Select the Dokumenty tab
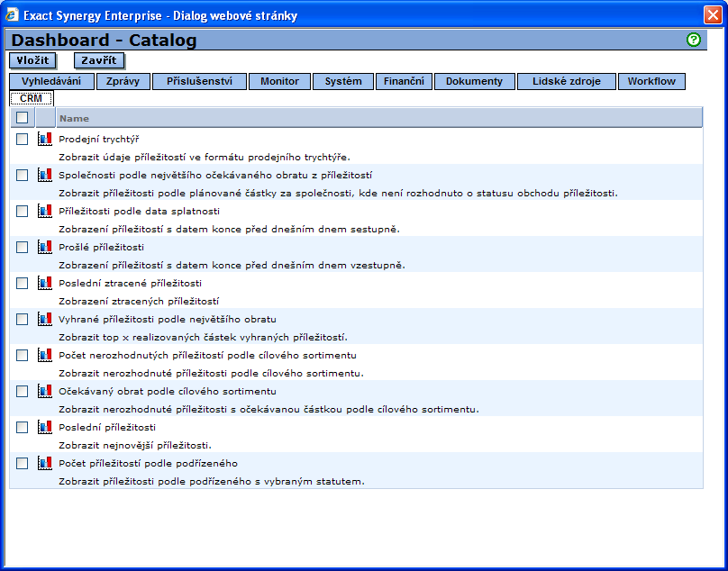This screenshot has height=571, width=728. [475, 81]
